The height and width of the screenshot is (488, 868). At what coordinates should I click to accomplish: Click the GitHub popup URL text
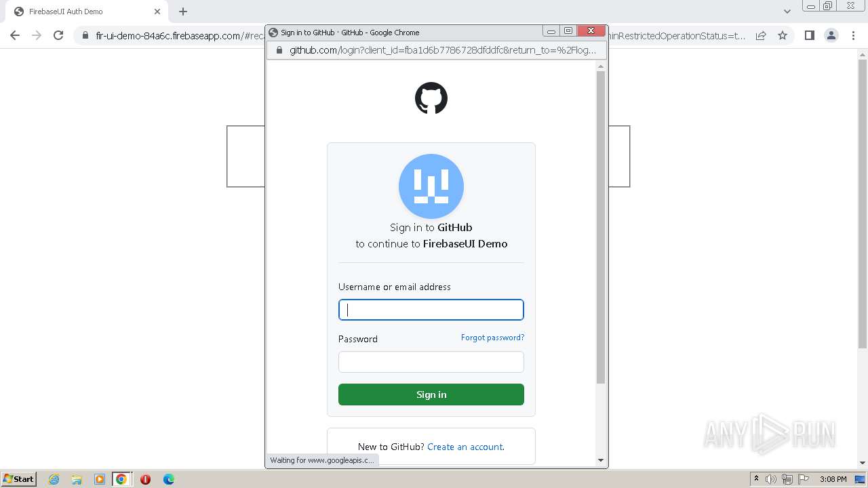[443, 50]
